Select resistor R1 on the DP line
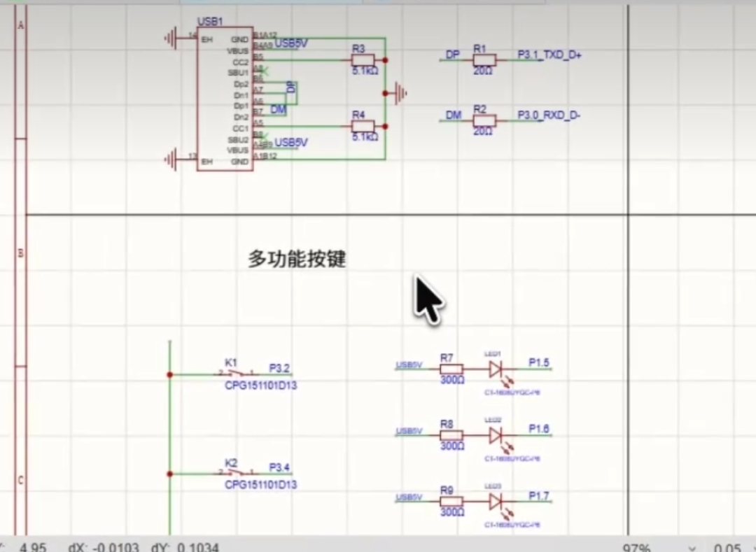The image size is (756, 552). click(x=484, y=59)
